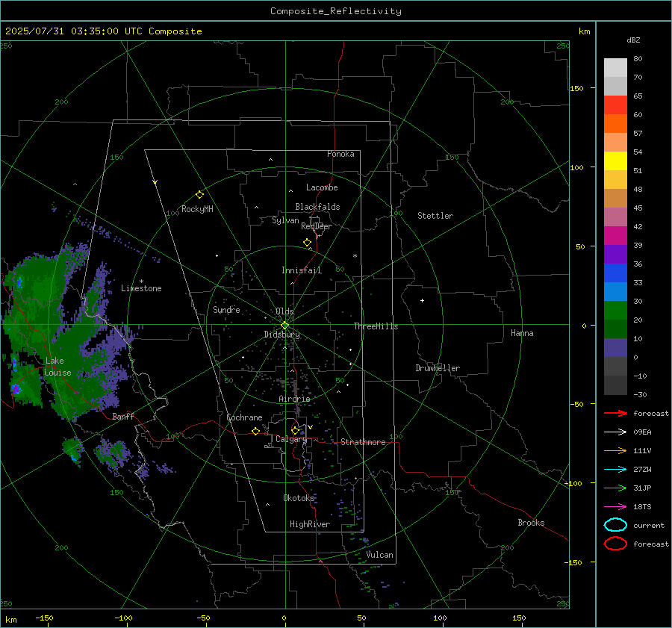Click the Brooks label
This screenshot has width=672, height=628.
[x=531, y=523]
